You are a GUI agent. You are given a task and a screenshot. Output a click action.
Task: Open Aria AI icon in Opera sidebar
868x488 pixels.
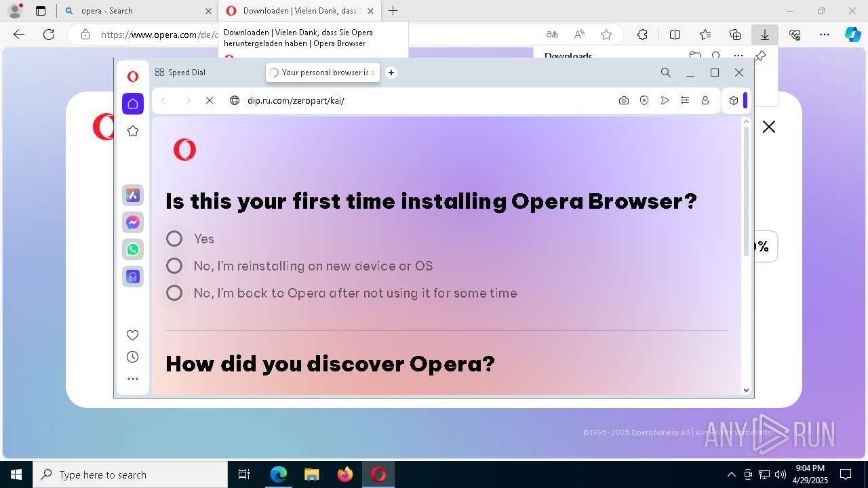133,195
